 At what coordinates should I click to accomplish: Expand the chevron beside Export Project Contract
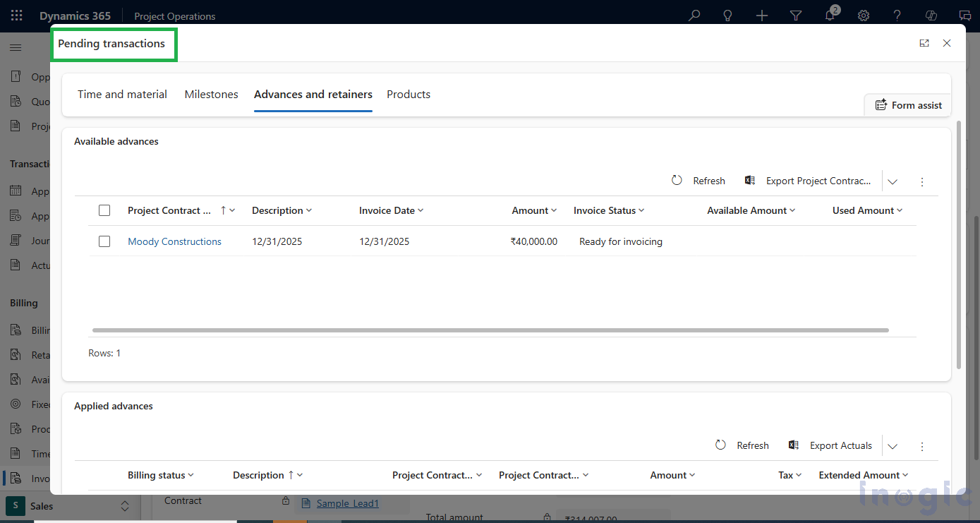[x=893, y=181]
